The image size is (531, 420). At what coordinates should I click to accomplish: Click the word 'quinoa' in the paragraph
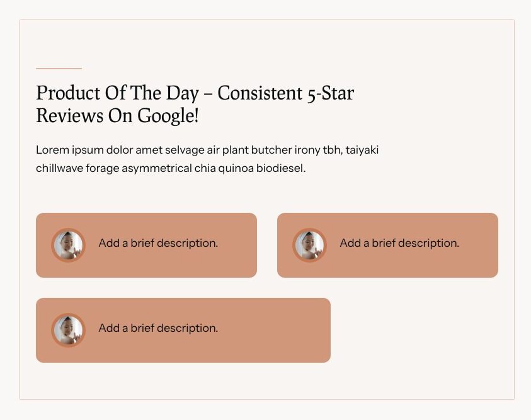coord(236,168)
